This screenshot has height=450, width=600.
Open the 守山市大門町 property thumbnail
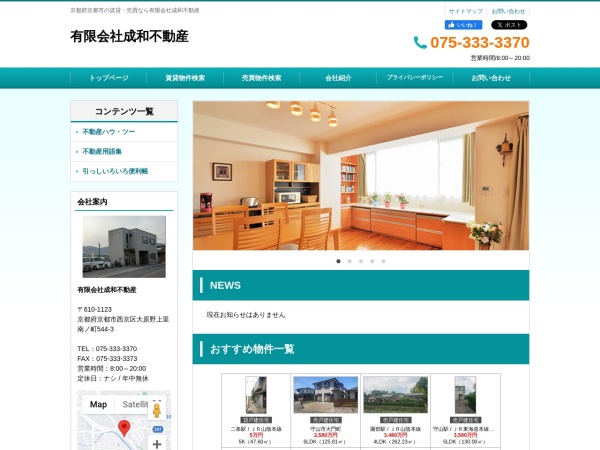pyautogui.click(x=326, y=395)
